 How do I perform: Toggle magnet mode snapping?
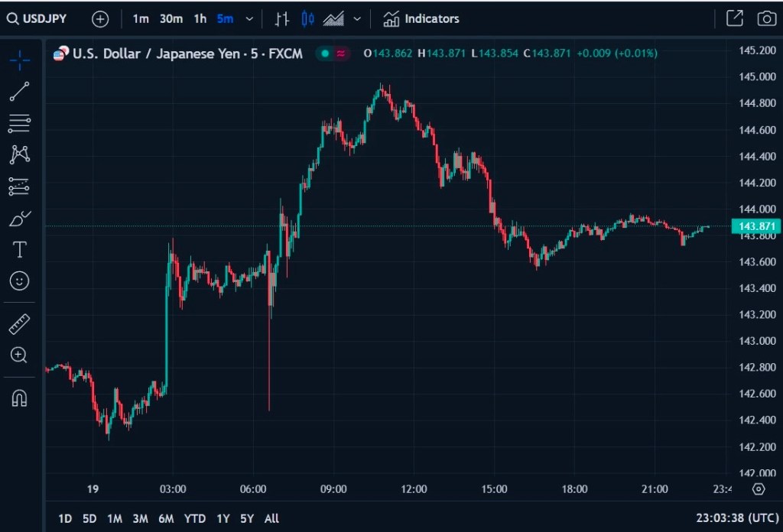click(x=20, y=398)
